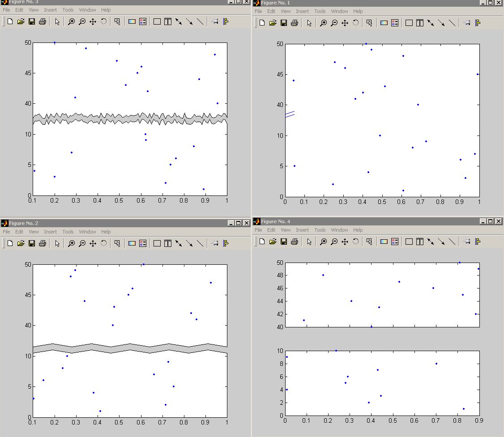504x437 pixels.
Task: Click the grey zigzag axis break in Figure No. 3
Action: pos(130,119)
